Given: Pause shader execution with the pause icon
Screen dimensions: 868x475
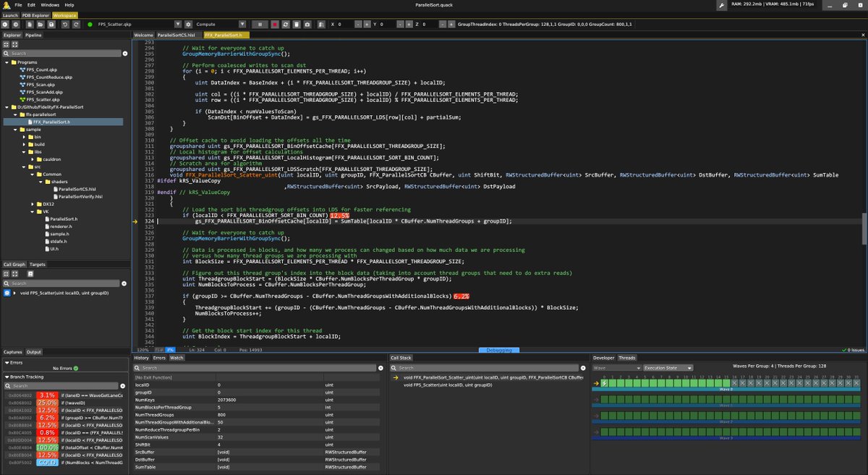Looking at the screenshot, I should coord(260,24).
